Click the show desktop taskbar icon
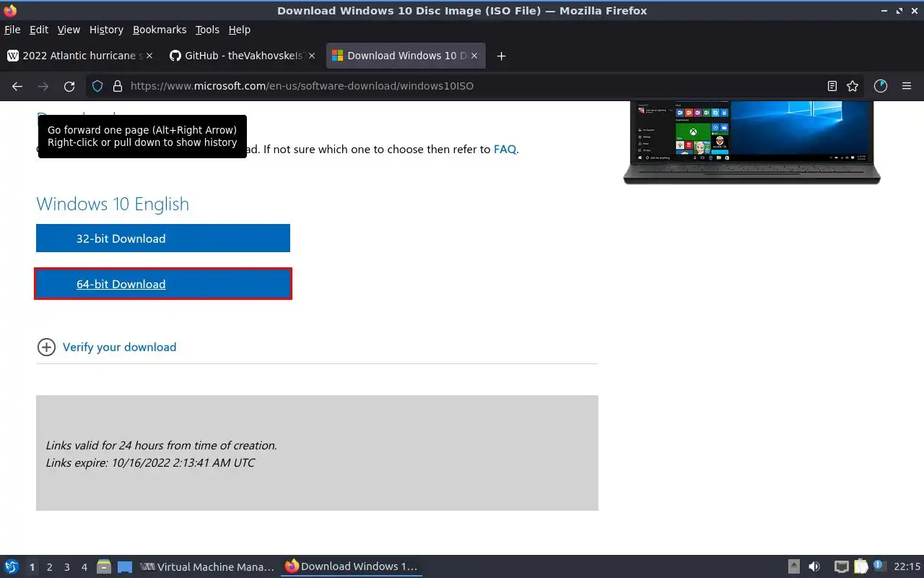Viewport: 924px width, 578px height. 125,567
